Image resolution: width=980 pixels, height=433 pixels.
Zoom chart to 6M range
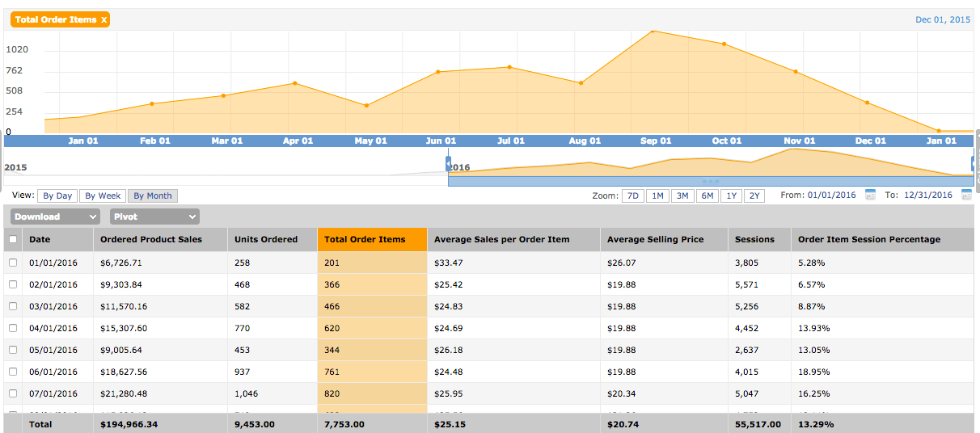pos(707,195)
